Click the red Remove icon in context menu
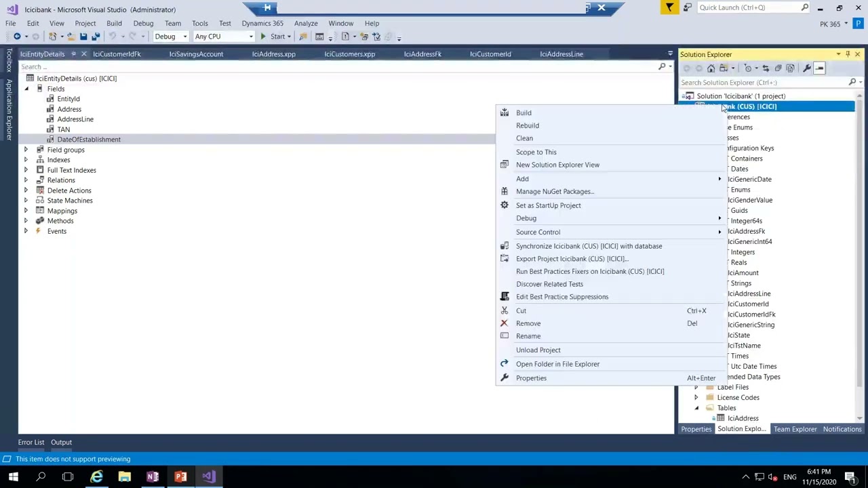This screenshot has width=868, height=488. (x=504, y=323)
